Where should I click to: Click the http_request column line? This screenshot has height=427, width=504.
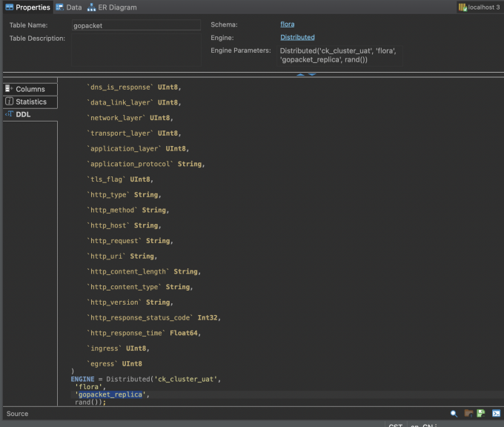pyautogui.click(x=130, y=241)
